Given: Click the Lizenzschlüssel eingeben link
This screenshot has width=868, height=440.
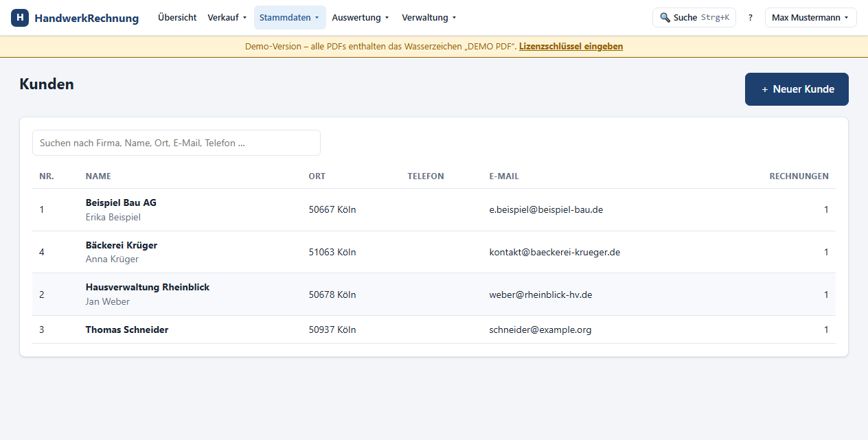Looking at the screenshot, I should (571, 47).
